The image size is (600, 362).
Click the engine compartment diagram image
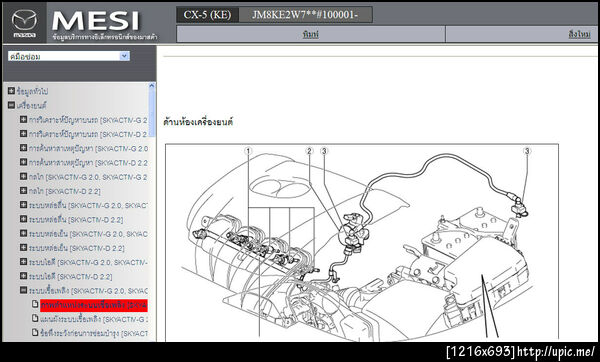[362, 242]
